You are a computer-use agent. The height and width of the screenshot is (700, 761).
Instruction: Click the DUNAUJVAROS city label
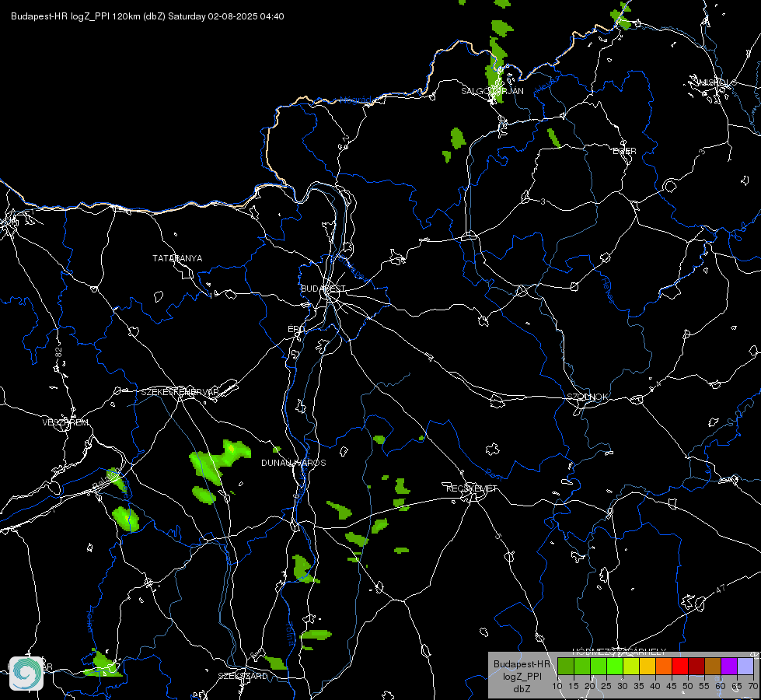[294, 463]
